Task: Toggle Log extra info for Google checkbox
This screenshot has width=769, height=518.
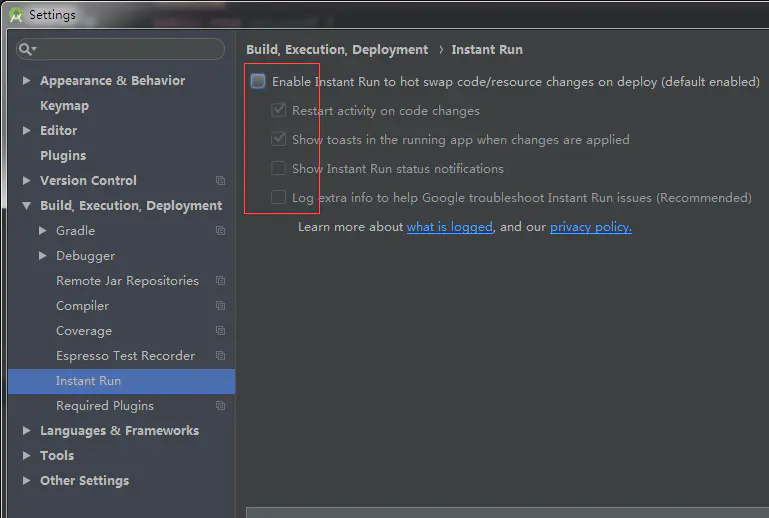Action: 278,197
